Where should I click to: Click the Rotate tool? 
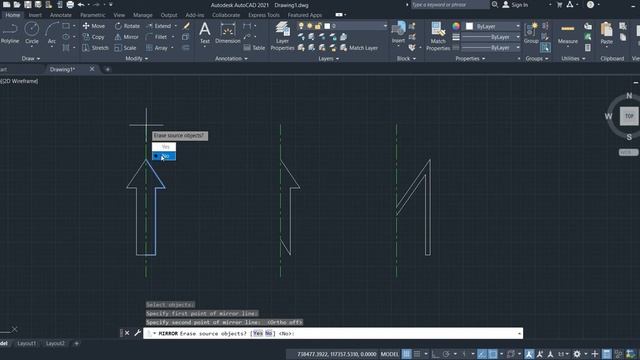click(x=127, y=26)
